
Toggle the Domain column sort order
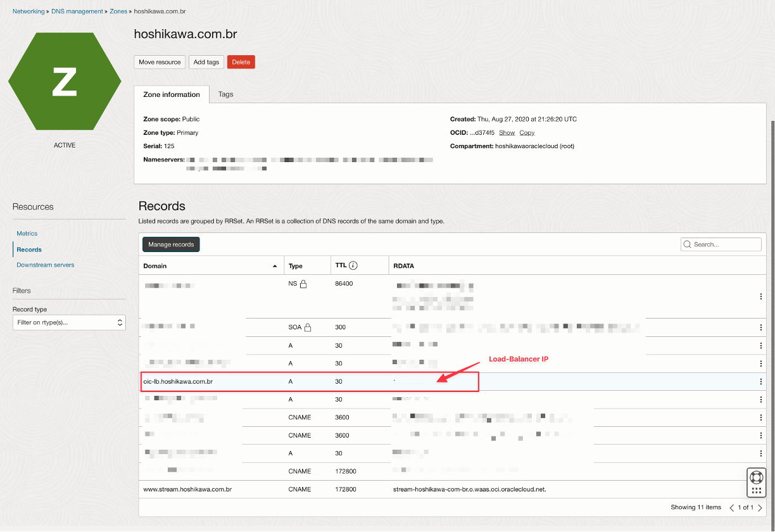[x=274, y=265]
